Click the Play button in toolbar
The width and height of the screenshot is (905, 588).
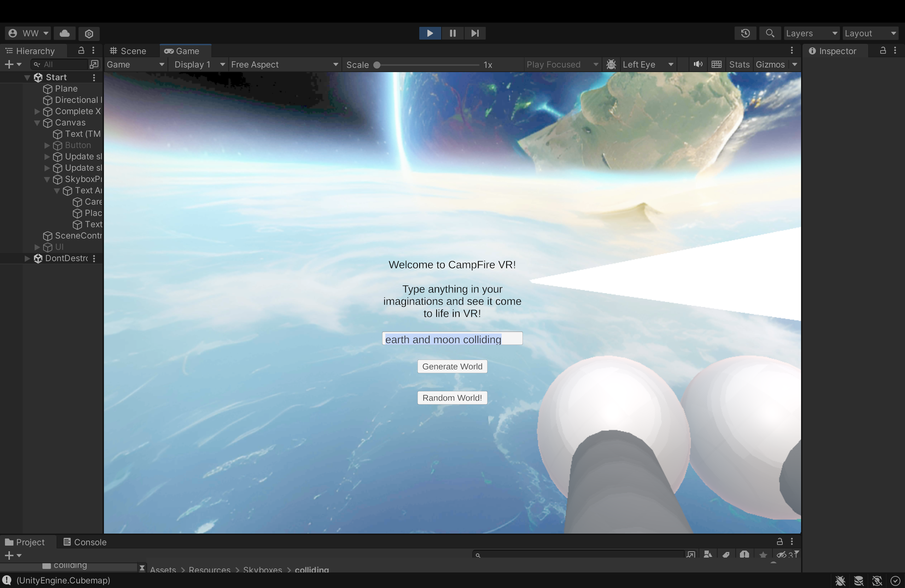coord(430,34)
